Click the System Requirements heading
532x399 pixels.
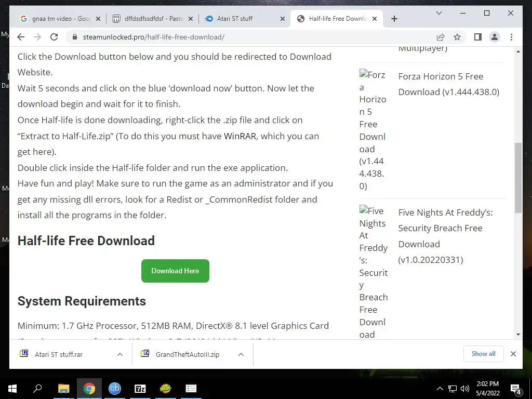click(82, 301)
